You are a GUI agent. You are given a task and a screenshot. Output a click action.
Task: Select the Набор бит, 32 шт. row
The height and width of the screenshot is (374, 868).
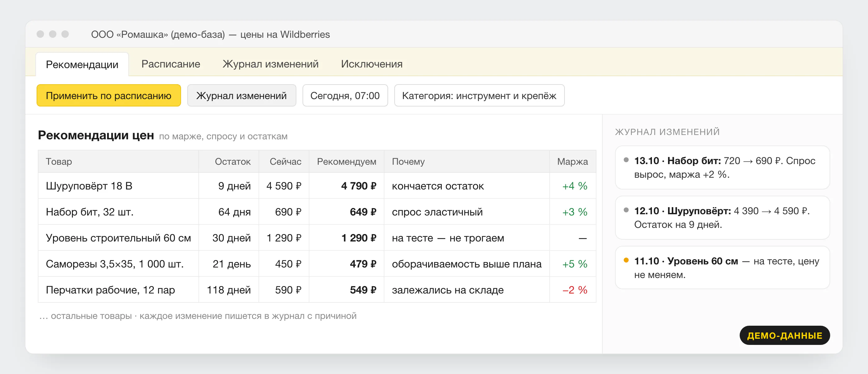coord(317,212)
